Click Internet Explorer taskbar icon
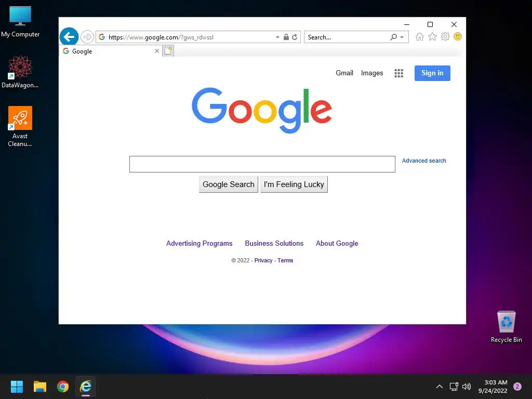The width and height of the screenshot is (532, 399). pos(86,387)
